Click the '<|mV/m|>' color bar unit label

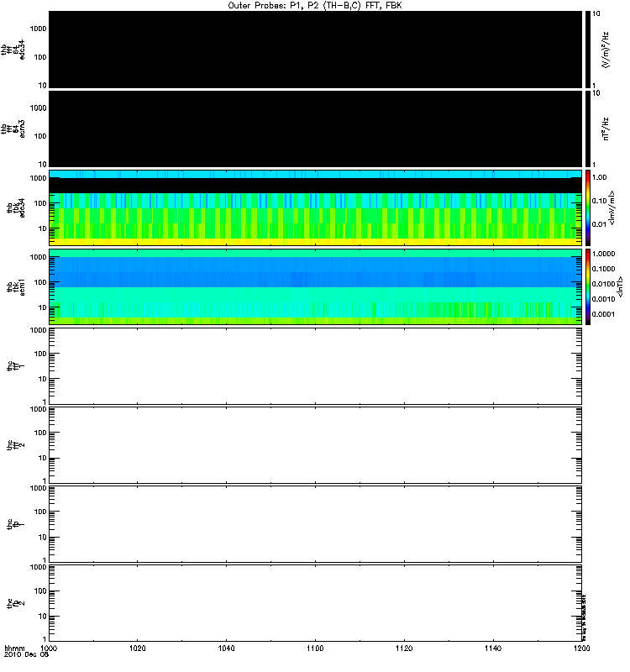click(612, 207)
